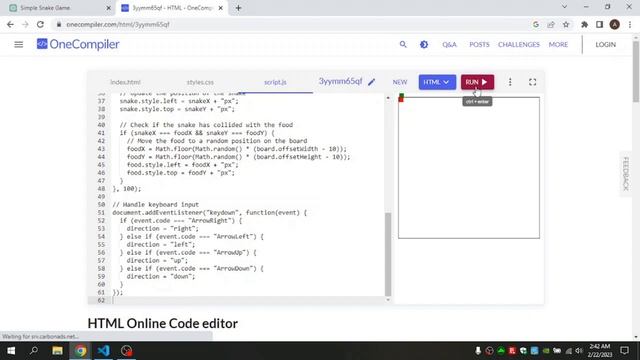Image resolution: width=640 pixels, height=360 pixels.
Task: Click the 3yymm65qf code title
Action: [x=340, y=81]
